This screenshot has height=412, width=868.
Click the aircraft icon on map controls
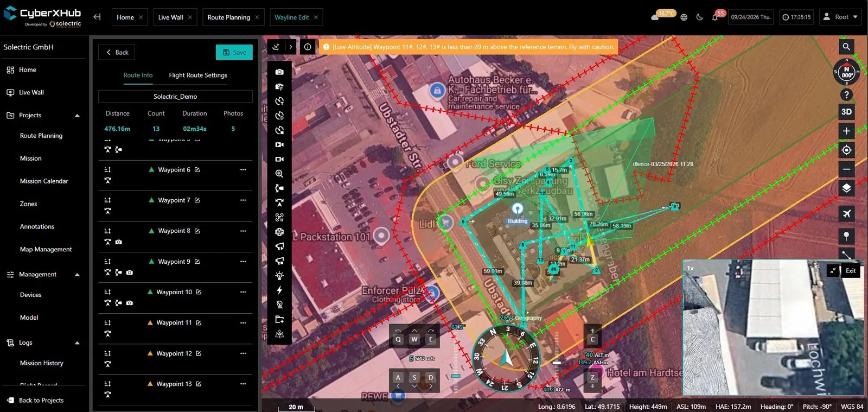click(846, 214)
